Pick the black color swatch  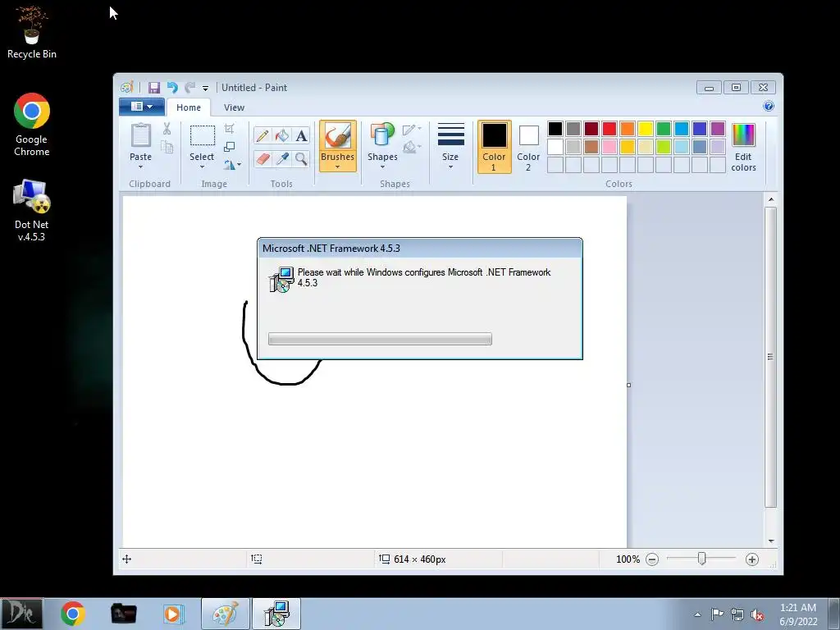tap(555, 129)
